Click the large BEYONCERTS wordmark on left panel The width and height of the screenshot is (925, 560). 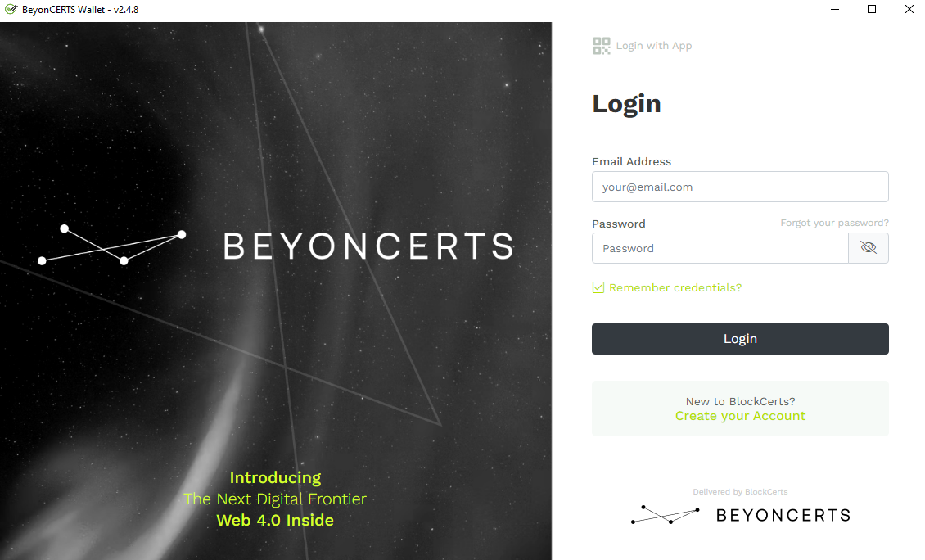(x=368, y=247)
